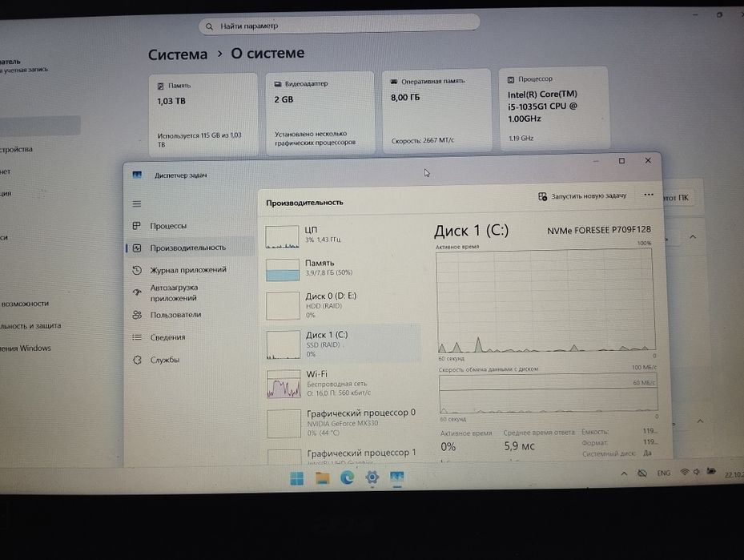Click the Processor card chip icon

click(x=511, y=80)
